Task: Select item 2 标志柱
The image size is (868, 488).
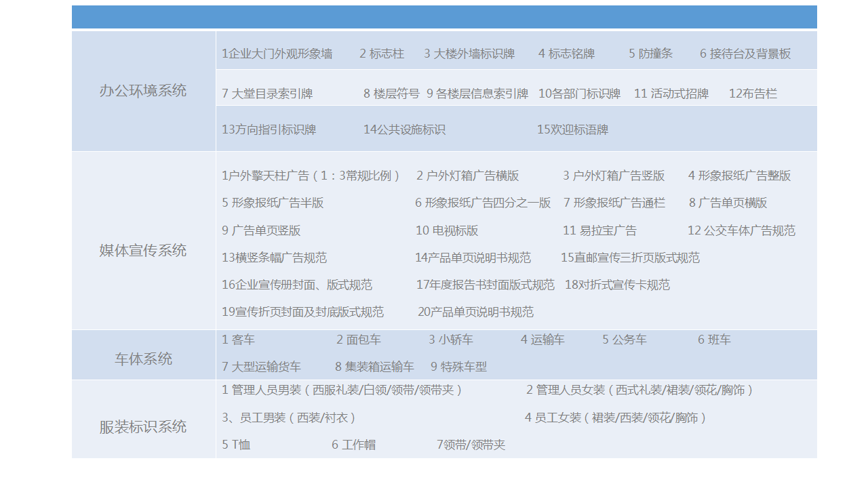Action: [382, 54]
